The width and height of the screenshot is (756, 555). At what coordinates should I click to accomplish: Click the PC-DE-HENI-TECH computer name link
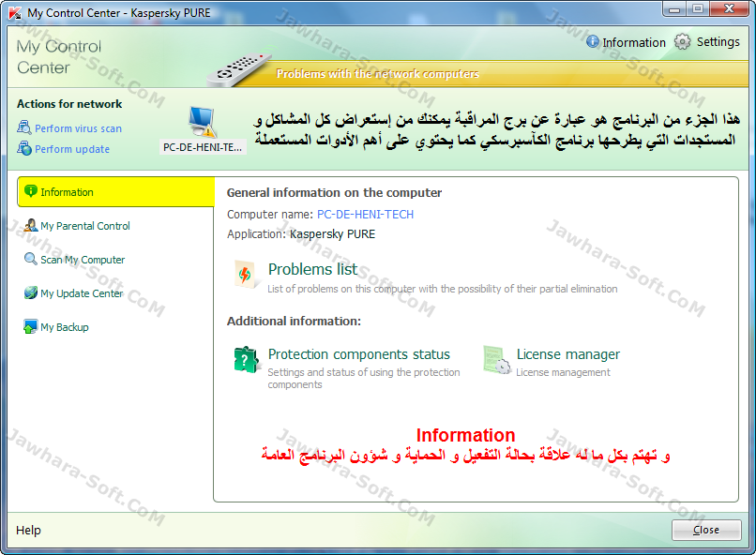(366, 215)
